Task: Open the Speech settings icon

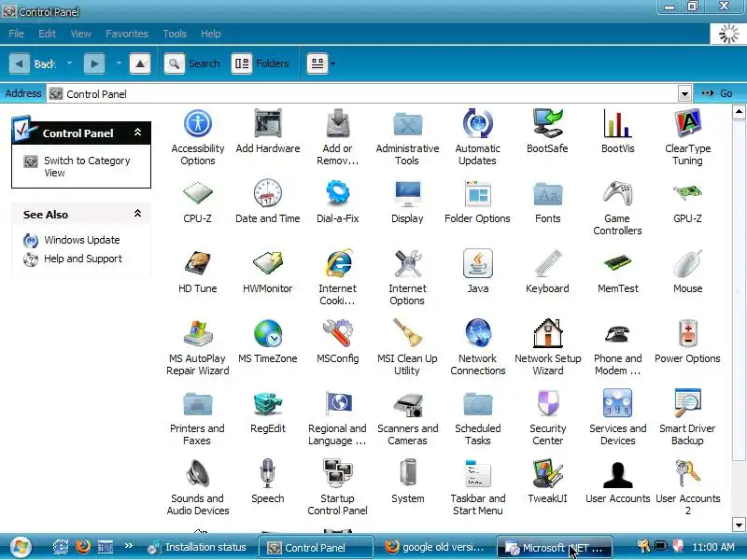Action: [268, 473]
